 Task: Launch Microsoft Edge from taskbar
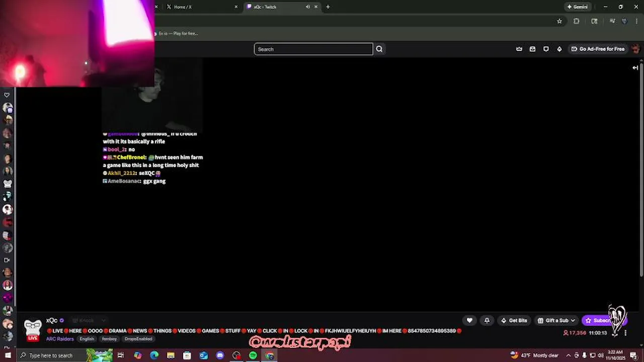click(x=154, y=355)
